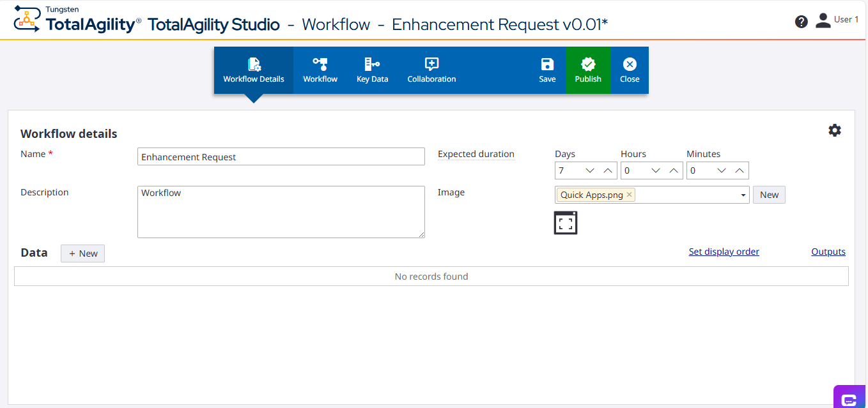The image size is (868, 408).
Task: Click the No records found row
Action: [x=431, y=276]
